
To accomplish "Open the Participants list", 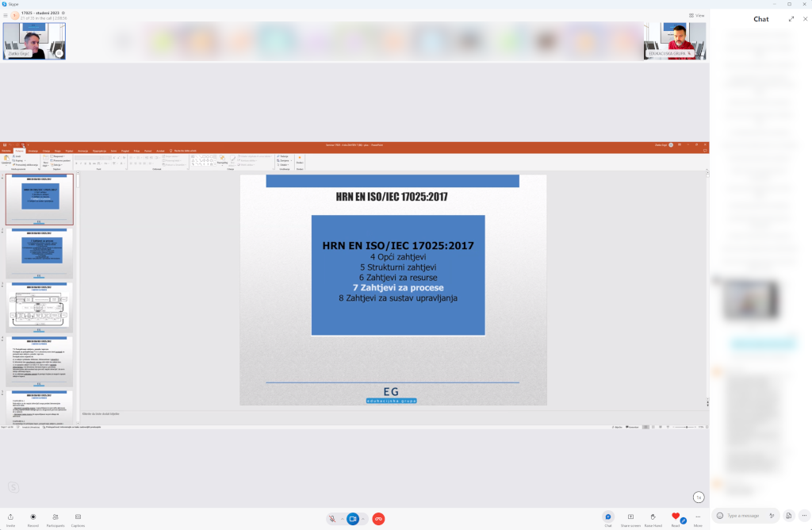I will tap(56, 517).
